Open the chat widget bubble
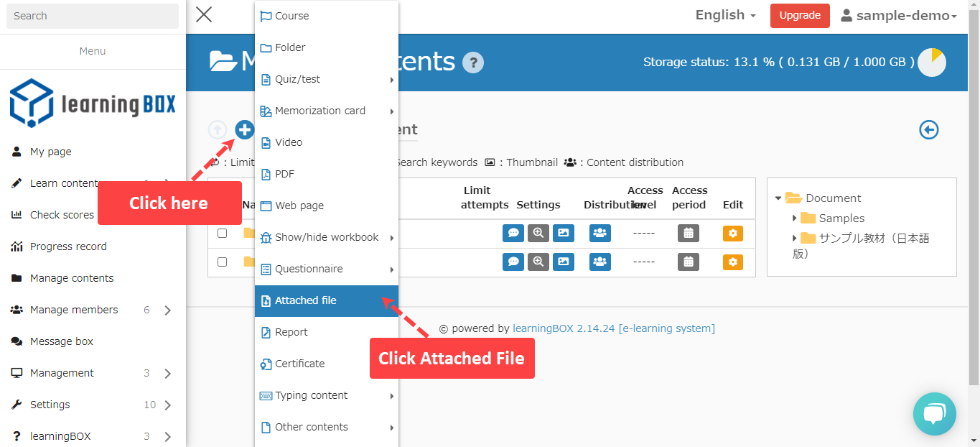 click(x=934, y=414)
